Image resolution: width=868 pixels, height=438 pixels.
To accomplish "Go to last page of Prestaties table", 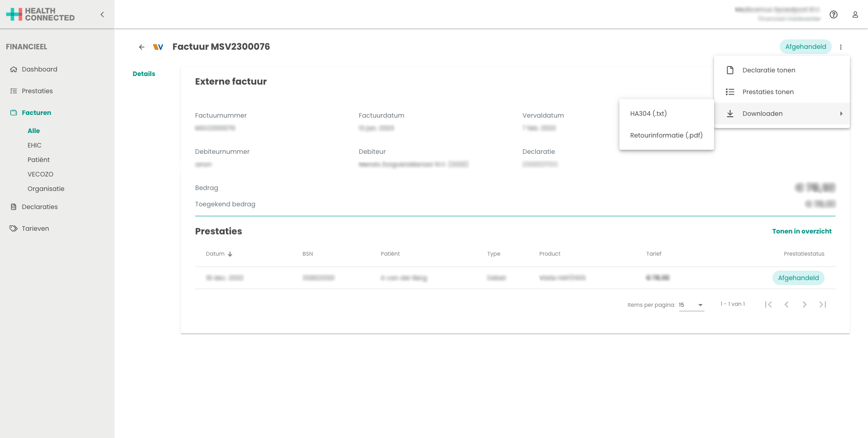I will (x=822, y=305).
